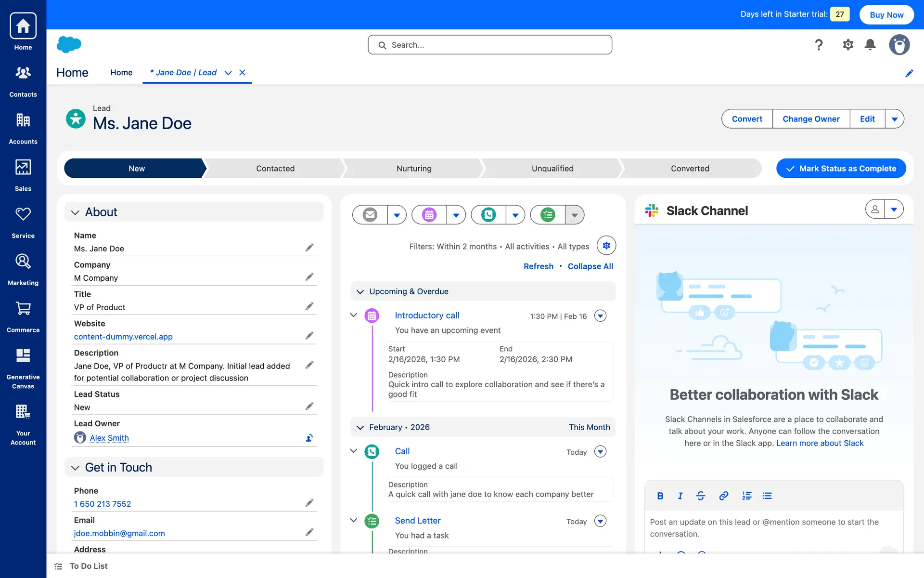Image resolution: width=924 pixels, height=578 pixels.
Task: Open dropdown next to Edit button
Action: pyautogui.click(x=894, y=119)
